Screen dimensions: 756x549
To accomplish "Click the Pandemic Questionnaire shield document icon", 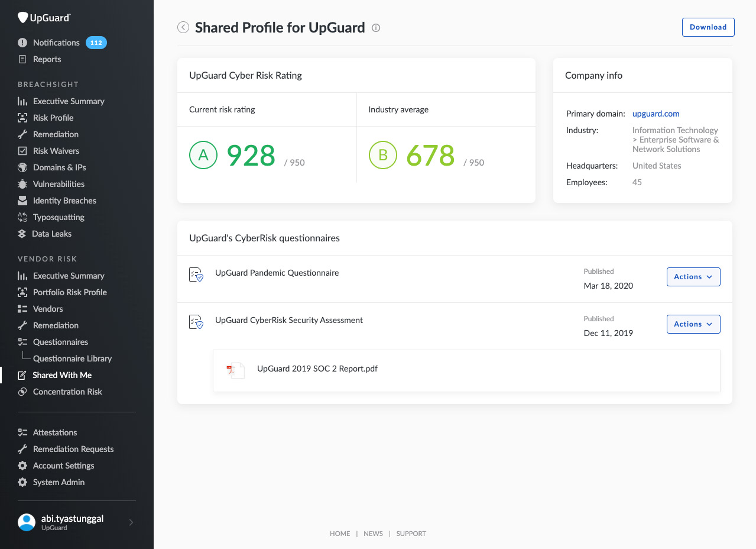I will click(x=196, y=274).
